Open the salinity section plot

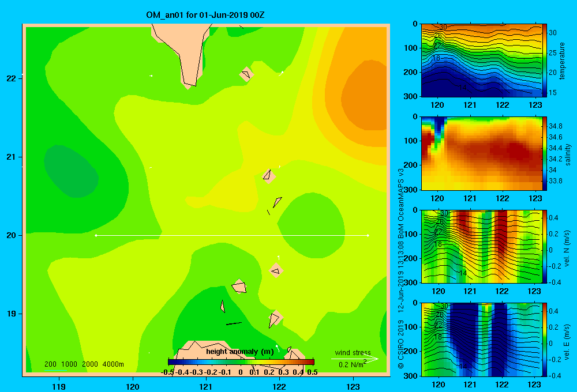482,153
